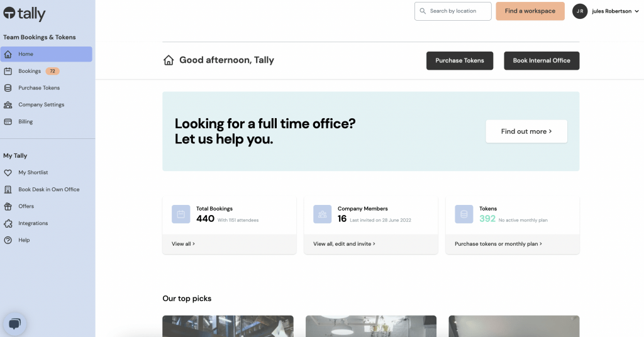Screen dimensions: 644x337
Task: Open View all, edit and invite link
Action: 344,244
